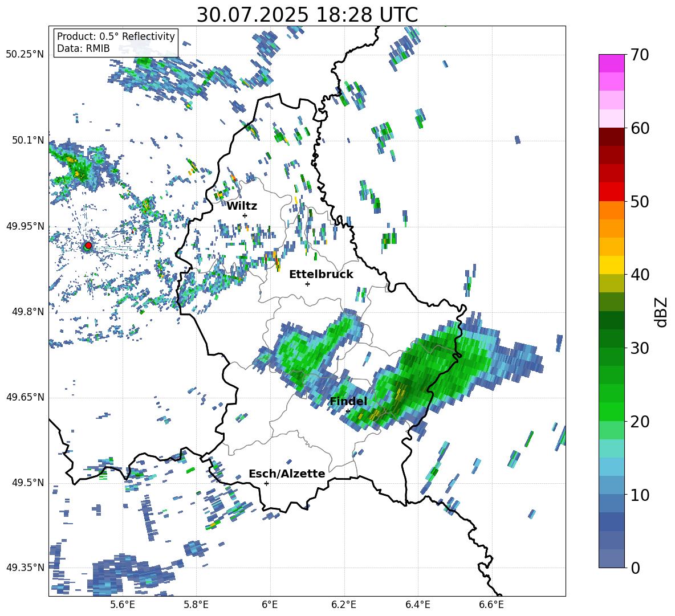Click the 30 value on colorbar
Image resolution: width=675 pixels, height=616 pixels.
pyautogui.click(x=640, y=348)
